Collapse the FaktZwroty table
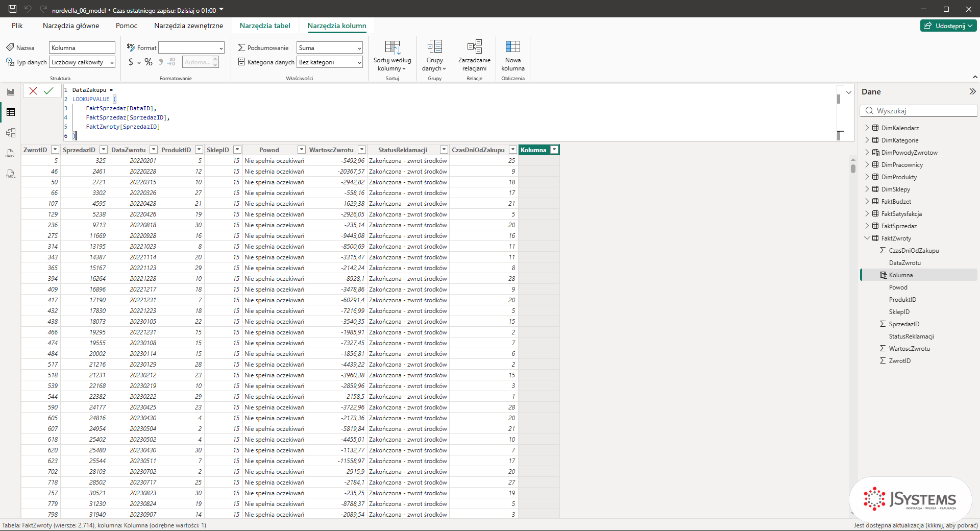Viewport: 980px width, 531px height. (x=867, y=238)
